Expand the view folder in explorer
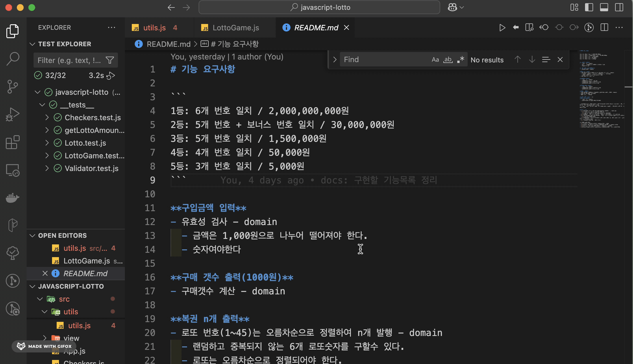The image size is (633, 364). pyautogui.click(x=45, y=338)
